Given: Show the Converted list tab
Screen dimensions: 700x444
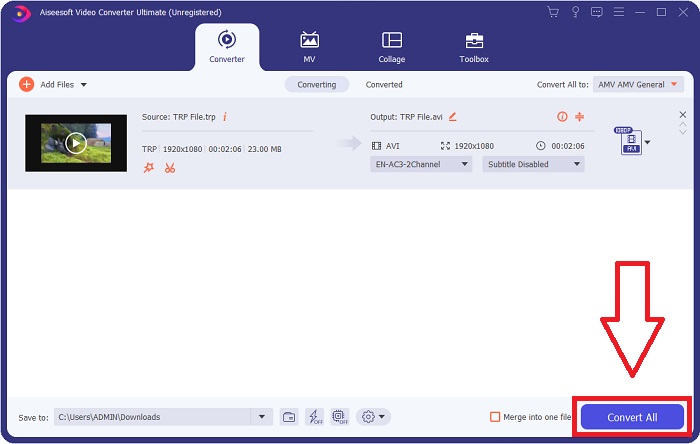Looking at the screenshot, I should point(384,85).
